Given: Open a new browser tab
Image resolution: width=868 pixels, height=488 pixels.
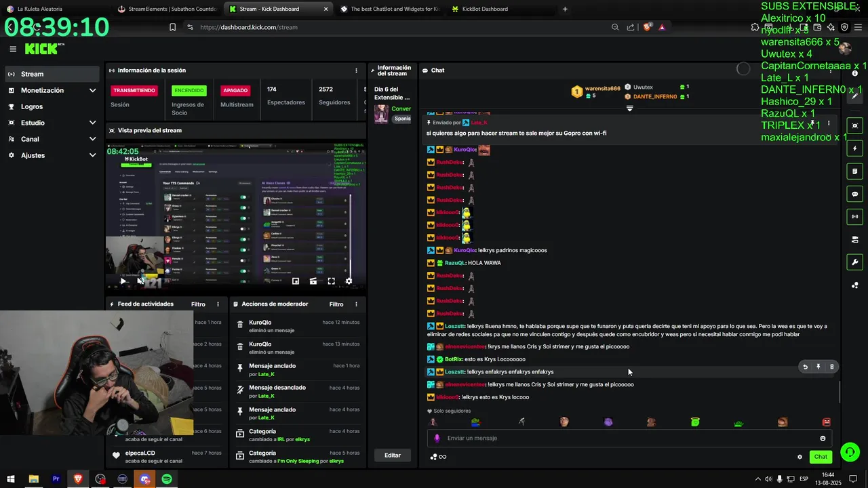Looking at the screenshot, I should point(565,9).
